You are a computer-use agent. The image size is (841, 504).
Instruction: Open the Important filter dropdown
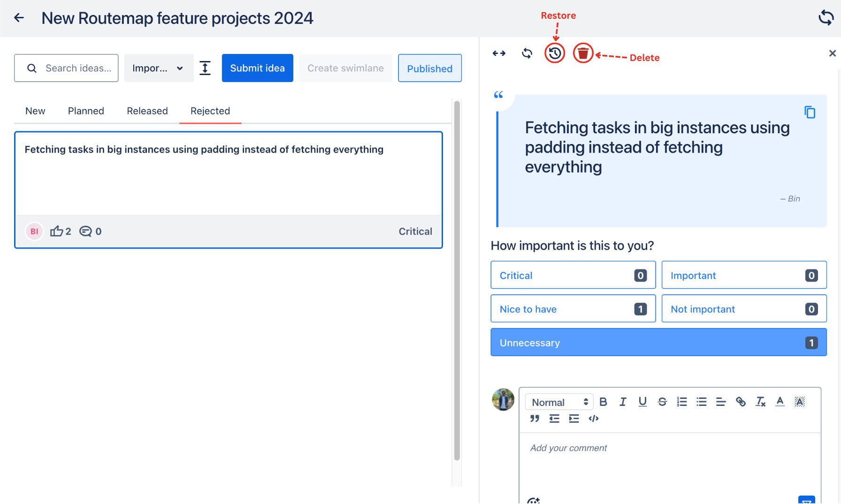pos(159,68)
